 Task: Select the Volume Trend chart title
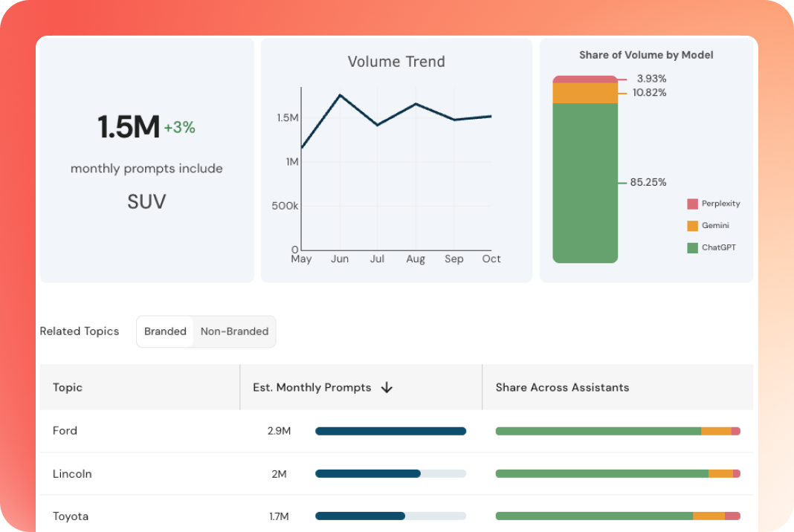(396, 62)
